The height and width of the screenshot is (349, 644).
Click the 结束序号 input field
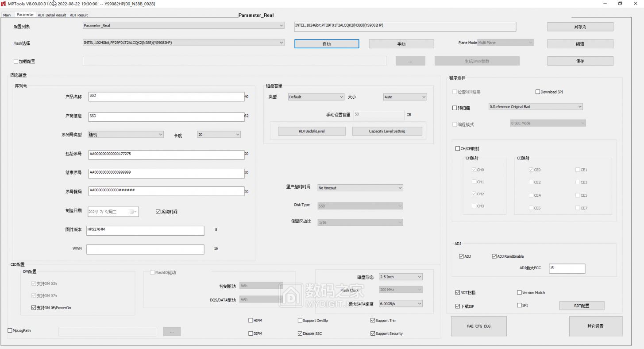coord(166,174)
